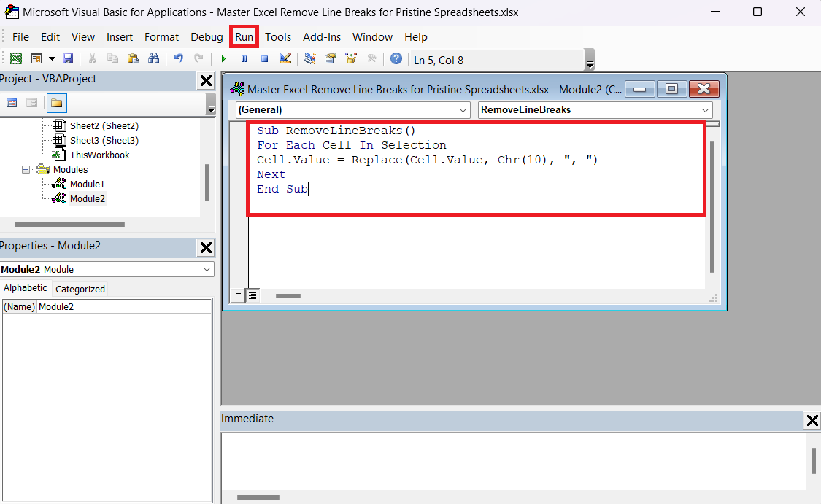Click the View Code icon in Project pane

[x=12, y=103]
